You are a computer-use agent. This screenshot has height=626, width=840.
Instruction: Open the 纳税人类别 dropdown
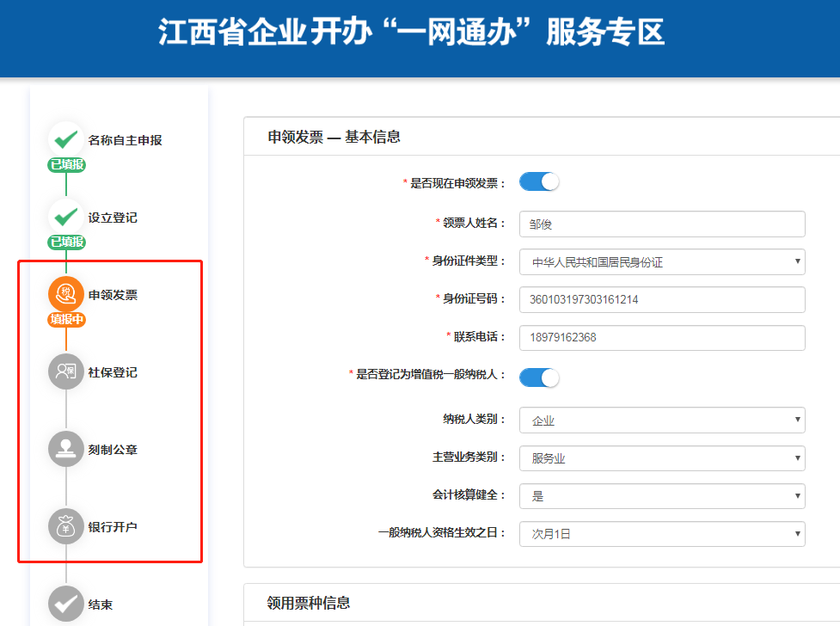662,420
